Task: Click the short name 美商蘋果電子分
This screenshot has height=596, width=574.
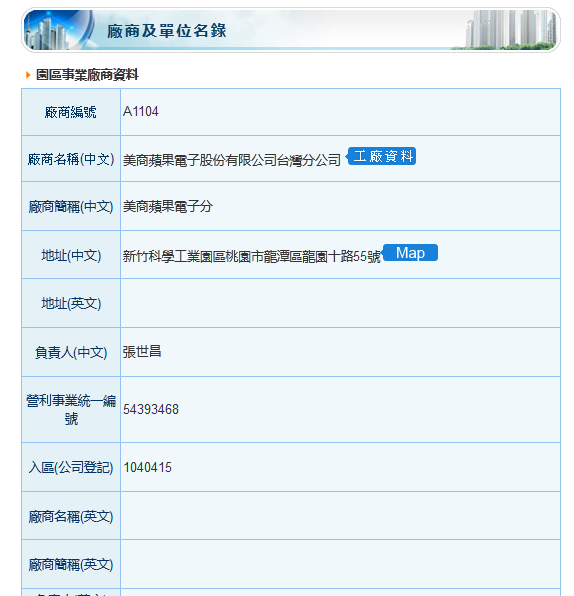Action: coord(168,206)
